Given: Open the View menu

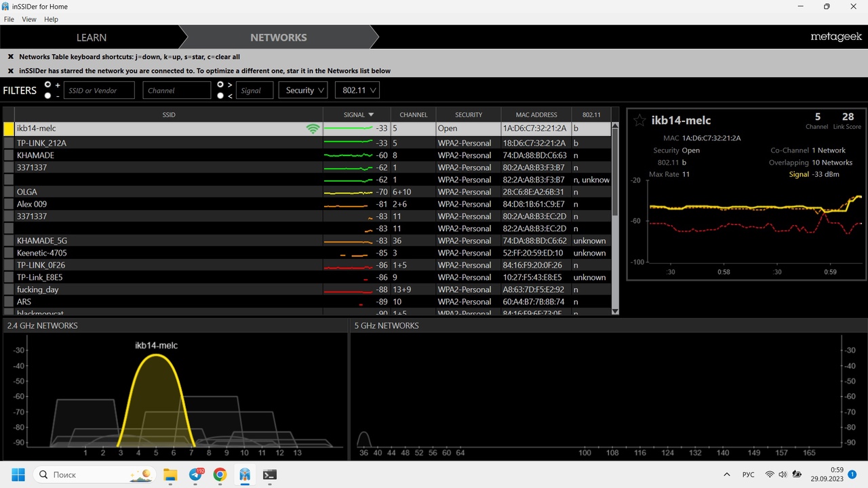Looking at the screenshot, I should pyautogui.click(x=29, y=20).
